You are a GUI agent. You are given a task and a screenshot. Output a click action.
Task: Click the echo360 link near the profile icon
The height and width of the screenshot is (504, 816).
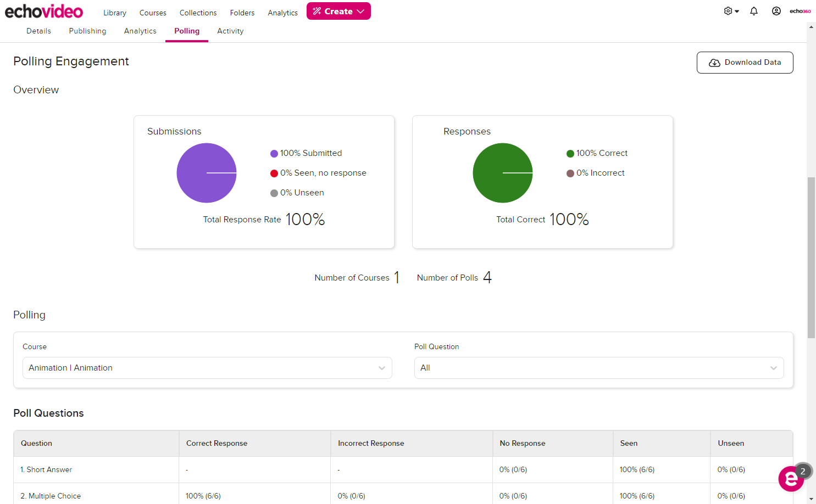click(800, 10)
